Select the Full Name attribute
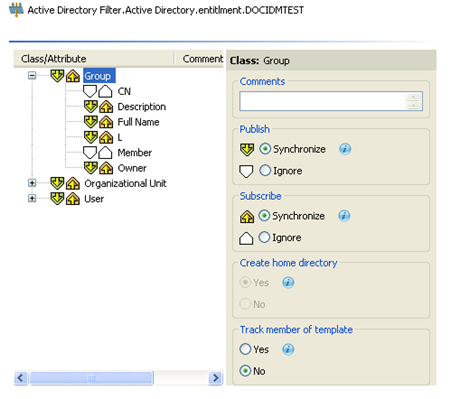This screenshot has width=450, height=399. coord(138,122)
